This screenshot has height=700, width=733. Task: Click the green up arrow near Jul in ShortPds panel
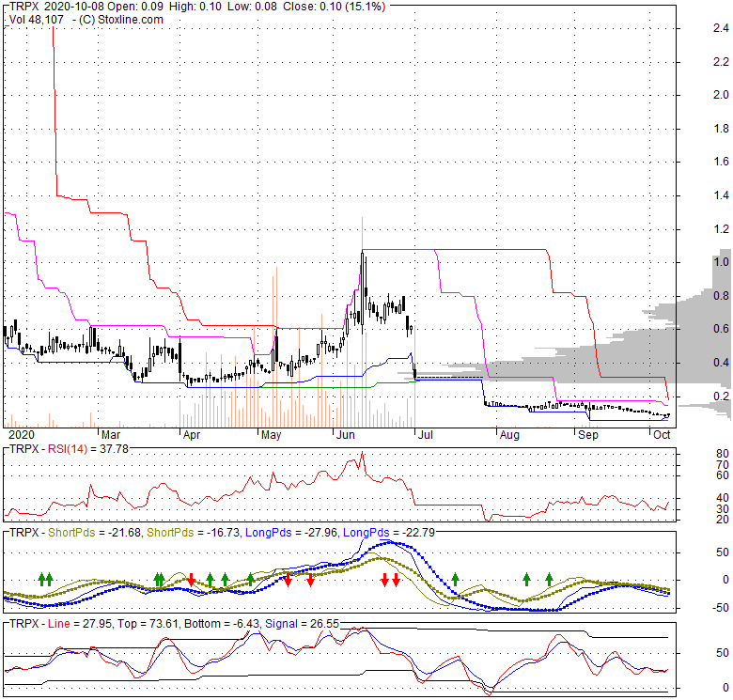[x=456, y=580]
